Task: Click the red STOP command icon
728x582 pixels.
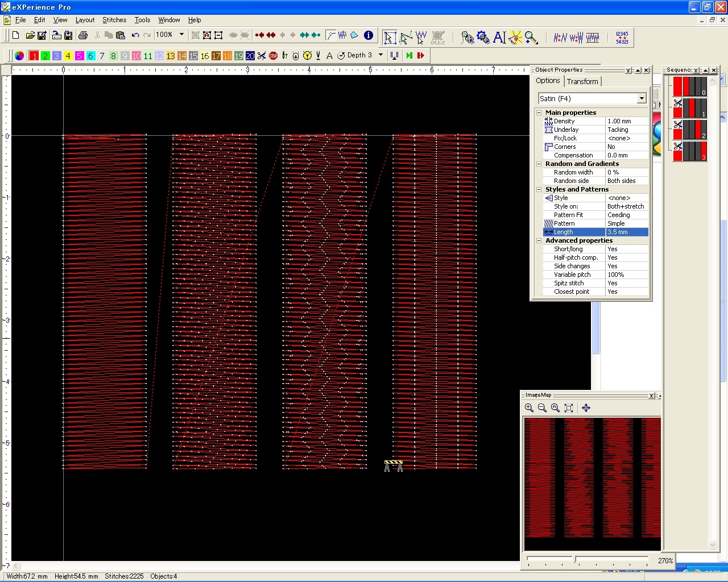Action: pos(273,56)
